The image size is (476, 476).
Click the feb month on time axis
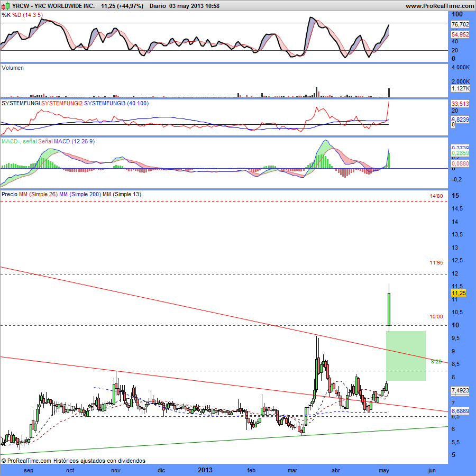tap(251, 471)
